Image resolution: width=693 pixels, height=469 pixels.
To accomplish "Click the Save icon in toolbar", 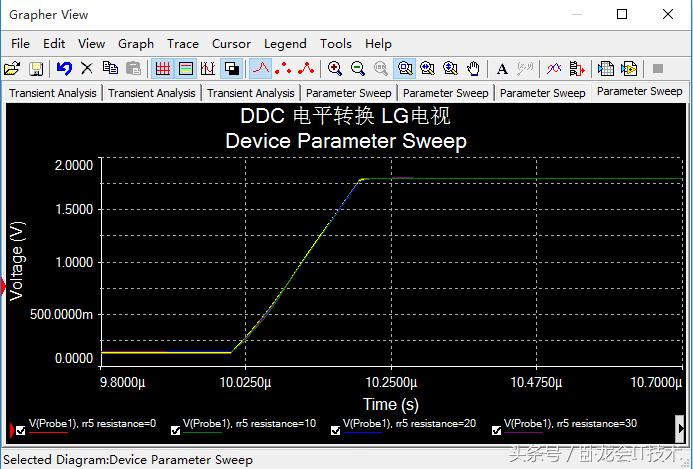I will [x=36, y=69].
